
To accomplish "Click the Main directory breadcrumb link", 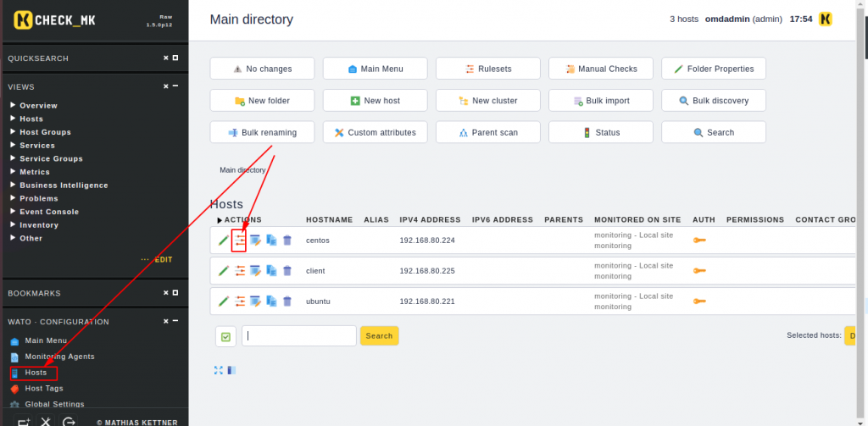I will click(242, 170).
